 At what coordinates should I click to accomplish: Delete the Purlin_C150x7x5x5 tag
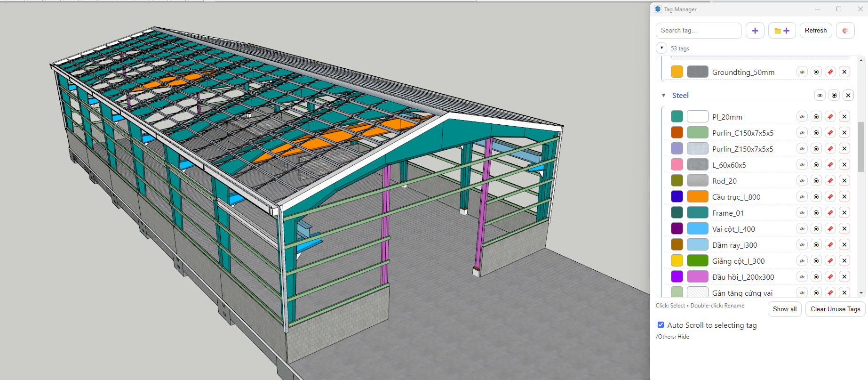tap(844, 133)
